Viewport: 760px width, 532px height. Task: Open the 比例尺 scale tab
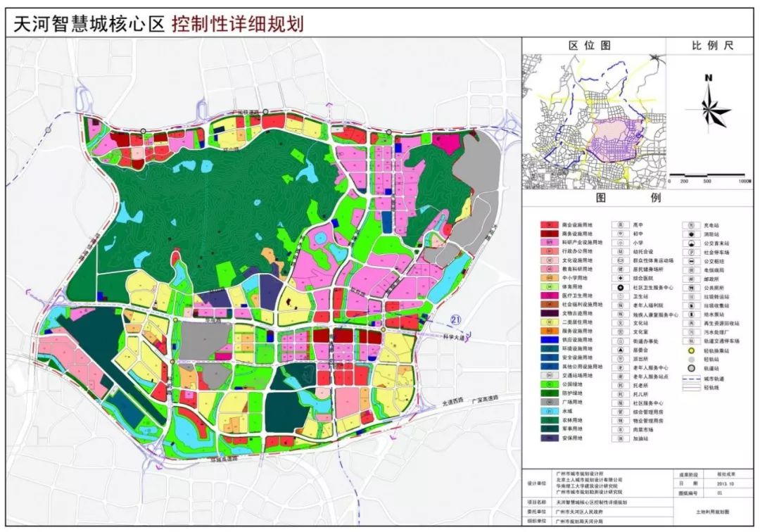click(x=714, y=44)
